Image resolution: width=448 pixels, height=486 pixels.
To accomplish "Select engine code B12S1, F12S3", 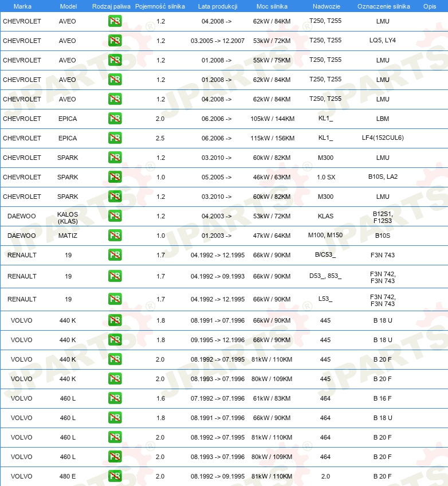I will tap(383, 217).
